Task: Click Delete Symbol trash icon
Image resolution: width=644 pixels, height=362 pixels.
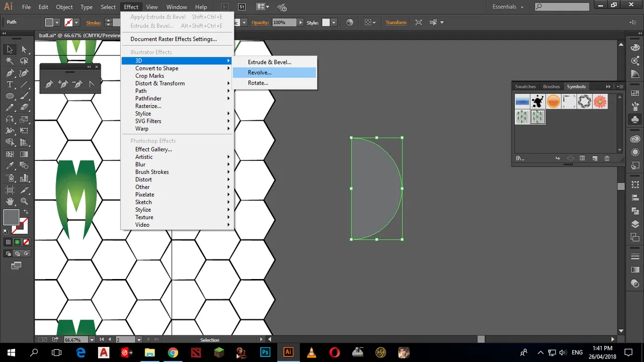Action: click(607, 158)
